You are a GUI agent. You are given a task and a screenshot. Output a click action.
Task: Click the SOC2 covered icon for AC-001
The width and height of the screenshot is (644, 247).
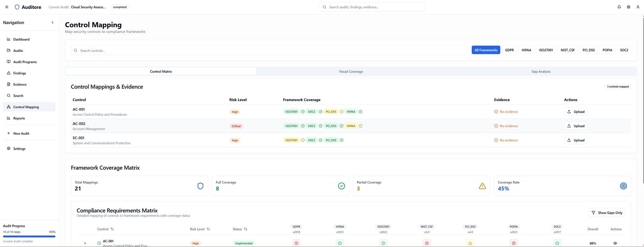(557, 243)
